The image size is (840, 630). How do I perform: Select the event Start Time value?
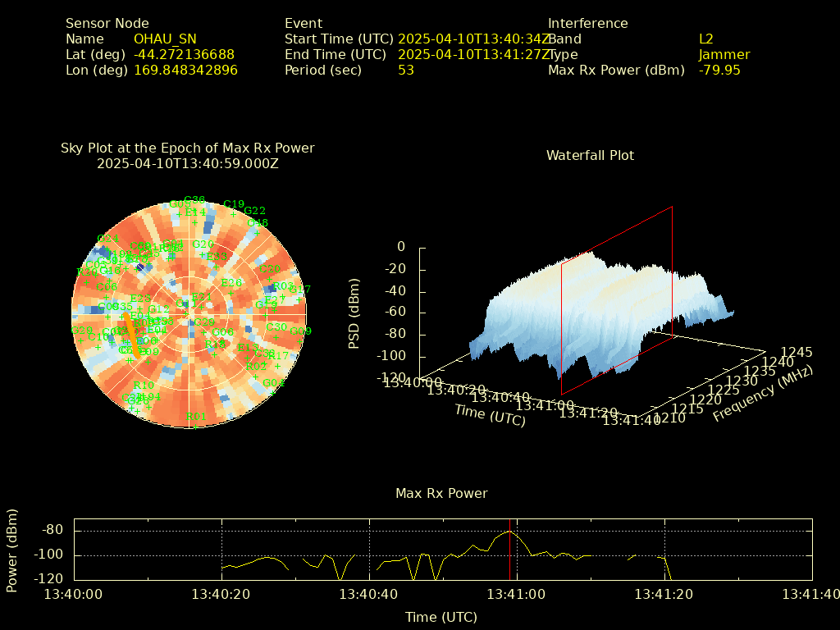tap(473, 39)
